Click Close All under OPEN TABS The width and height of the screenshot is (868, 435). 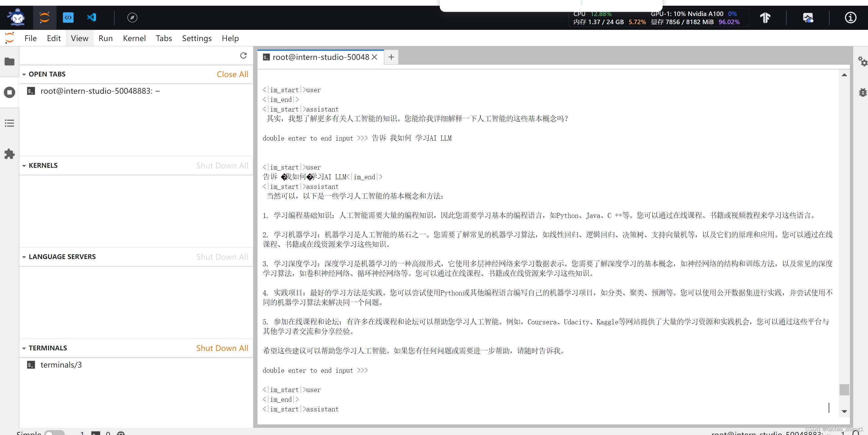click(232, 74)
